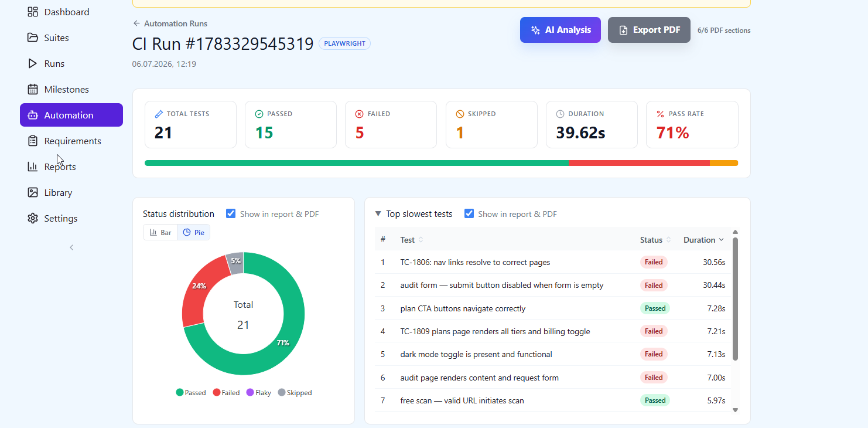The height and width of the screenshot is (428, 868).
Task: Open plan CTA buttons navigate correctly row
Action: (x=553, y=308)
